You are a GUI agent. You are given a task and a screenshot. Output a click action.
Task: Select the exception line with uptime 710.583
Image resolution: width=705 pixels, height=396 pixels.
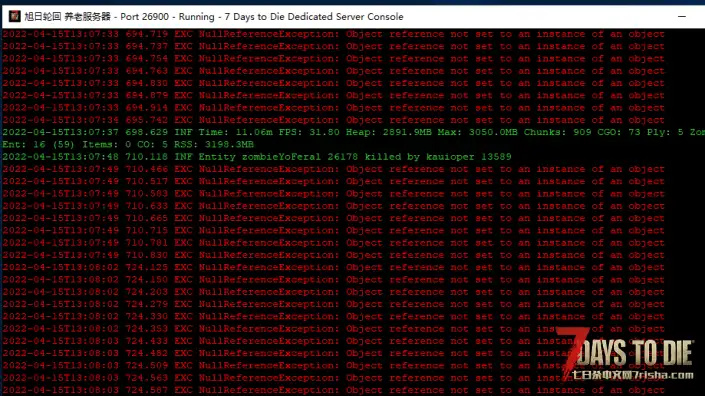click(x=333, y=194)
